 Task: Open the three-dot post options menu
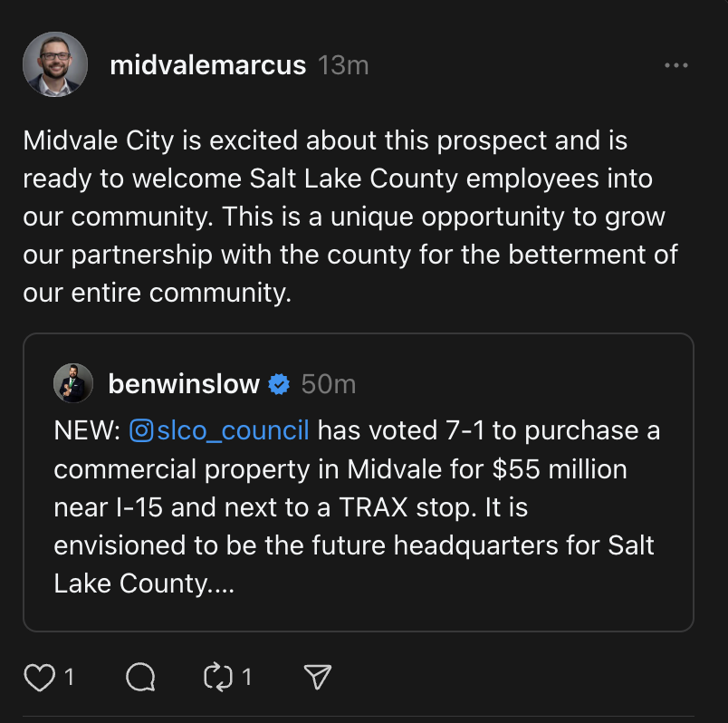[676, 64]
